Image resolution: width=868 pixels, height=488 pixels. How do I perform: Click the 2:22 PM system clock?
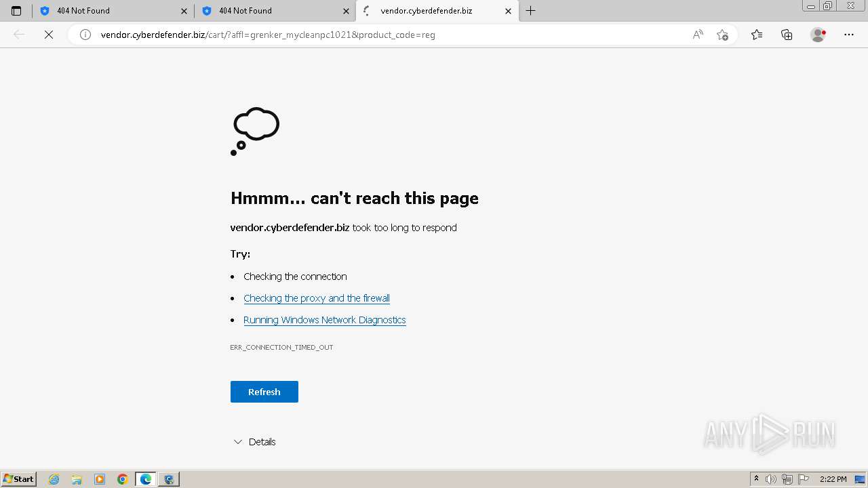click(833, 479)
